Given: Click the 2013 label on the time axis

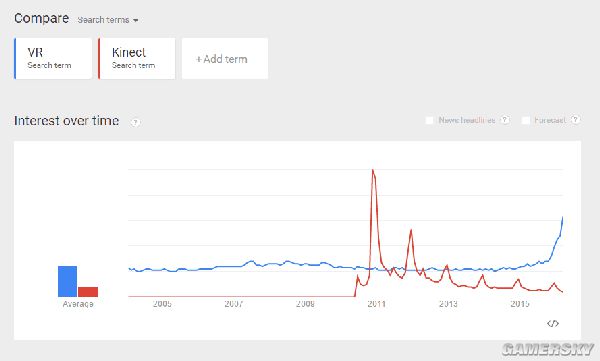Looking at the screenshot, I should click(448, 304).
